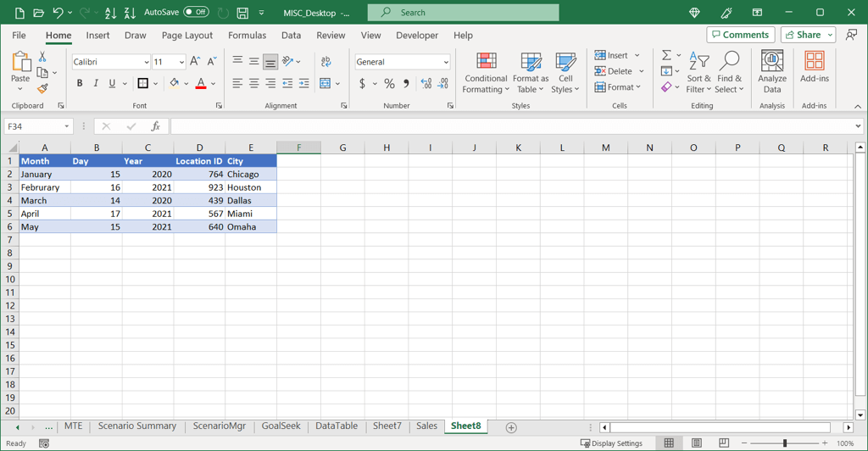This screenshot has width=868, height=451.
Task: Click inside the formula bar
Action: coord(509,126)
